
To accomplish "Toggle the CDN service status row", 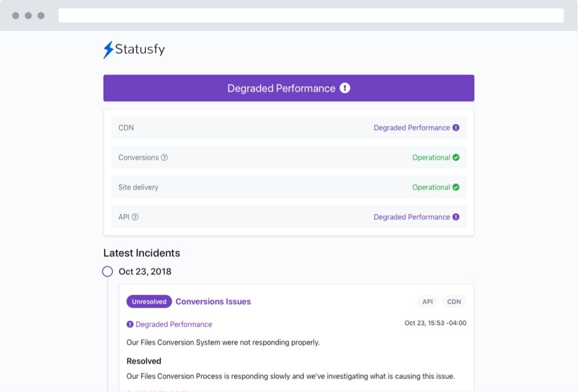I will (x=289, y=128).
